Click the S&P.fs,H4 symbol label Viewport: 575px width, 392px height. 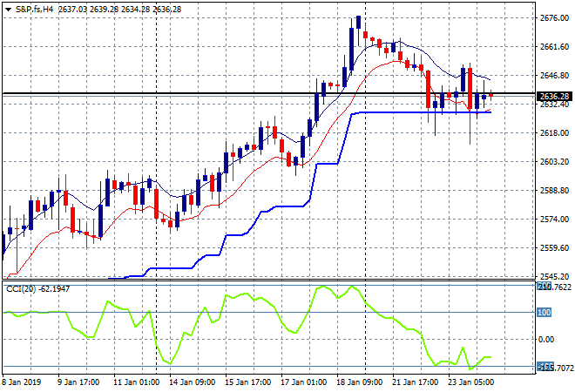pos(35,10)
